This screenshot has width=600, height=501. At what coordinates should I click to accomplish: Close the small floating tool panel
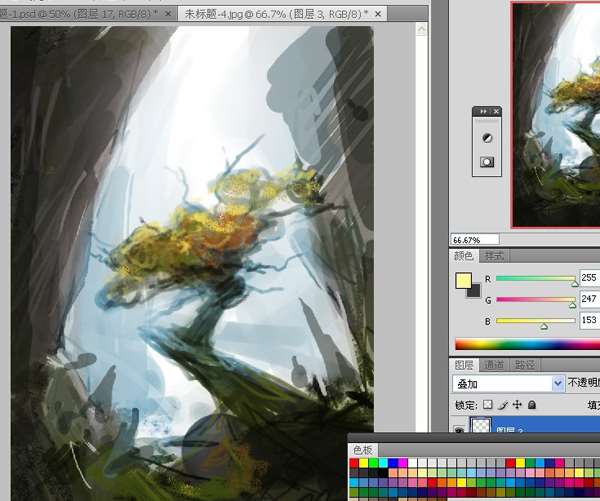pos(497,112)
